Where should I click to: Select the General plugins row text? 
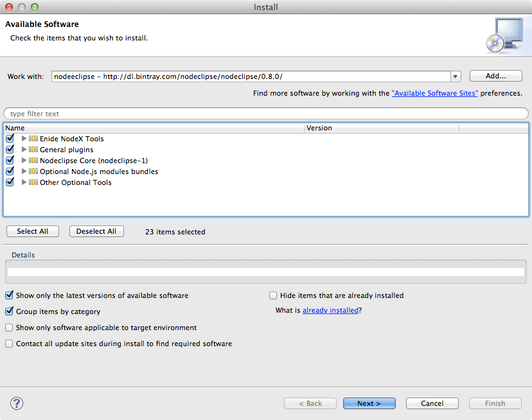(67, 150)
